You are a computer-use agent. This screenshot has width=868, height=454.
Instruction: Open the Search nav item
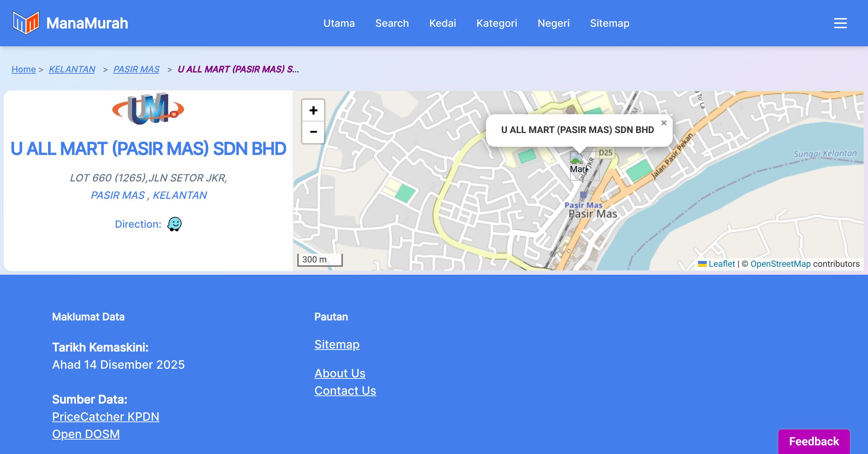392,23
